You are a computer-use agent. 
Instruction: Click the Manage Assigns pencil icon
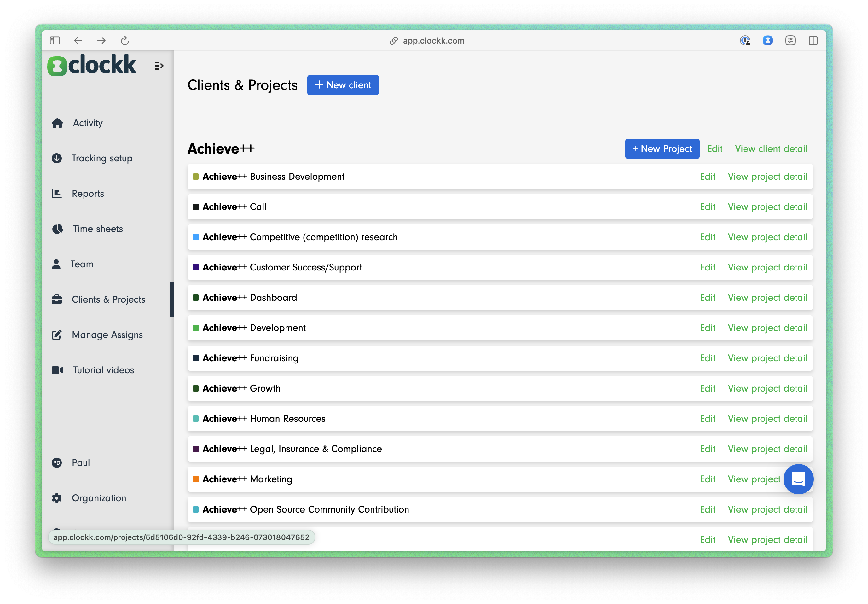click(57, 335)
